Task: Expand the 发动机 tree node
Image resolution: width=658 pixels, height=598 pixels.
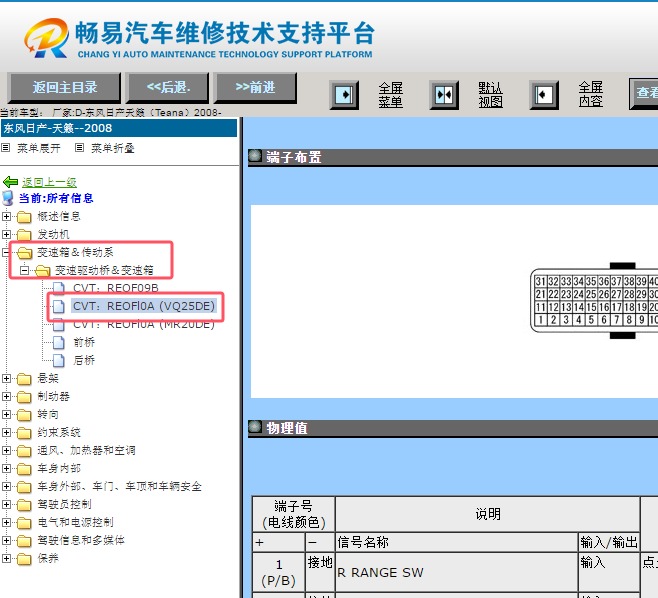Action: (x=6, y=234)
